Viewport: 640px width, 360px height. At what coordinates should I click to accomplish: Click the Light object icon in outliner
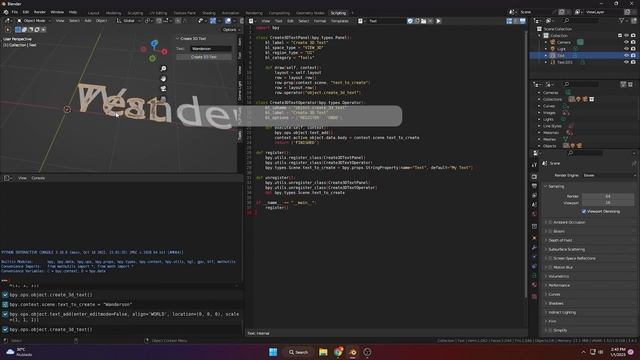point(552,49)
